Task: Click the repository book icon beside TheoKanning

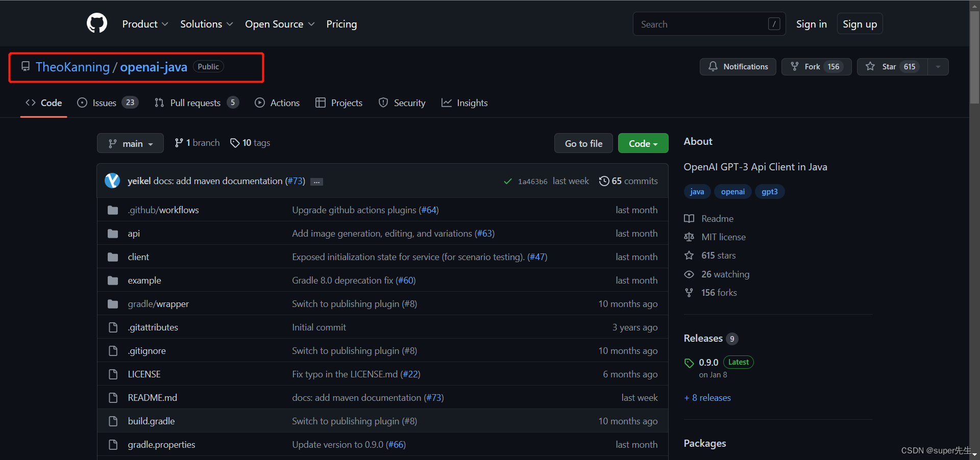Action: (25, 66)
